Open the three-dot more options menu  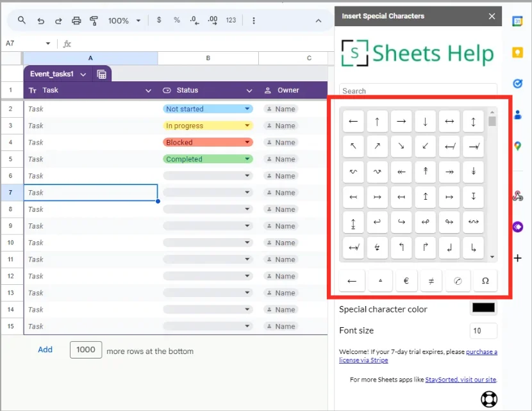pyautogui.click(x=253, y=20)
